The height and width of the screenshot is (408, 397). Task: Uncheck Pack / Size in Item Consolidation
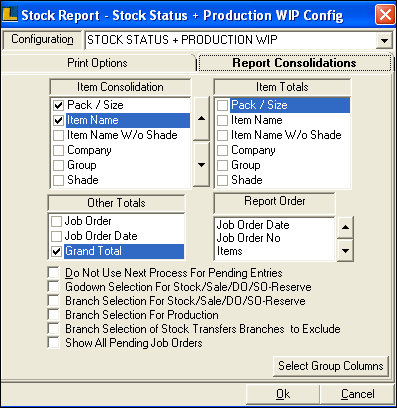(x=58, y=105)
